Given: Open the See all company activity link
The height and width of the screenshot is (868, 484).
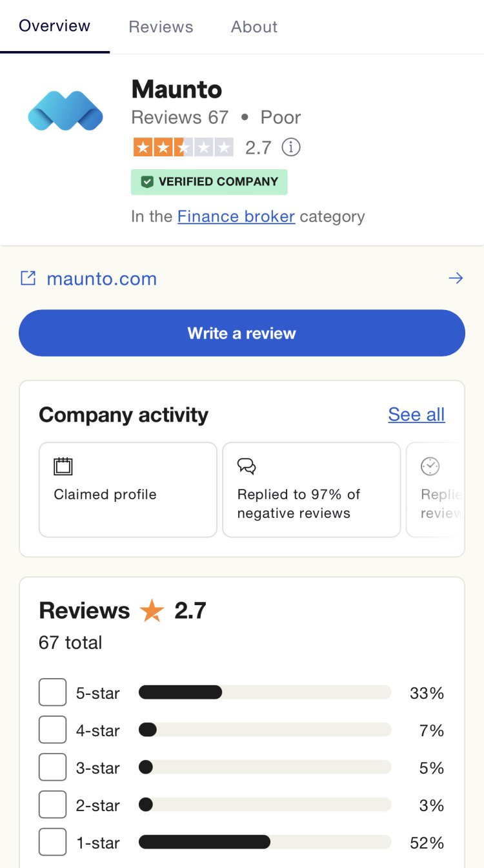Looking at the screenshot, I should [x=416, y=415].
